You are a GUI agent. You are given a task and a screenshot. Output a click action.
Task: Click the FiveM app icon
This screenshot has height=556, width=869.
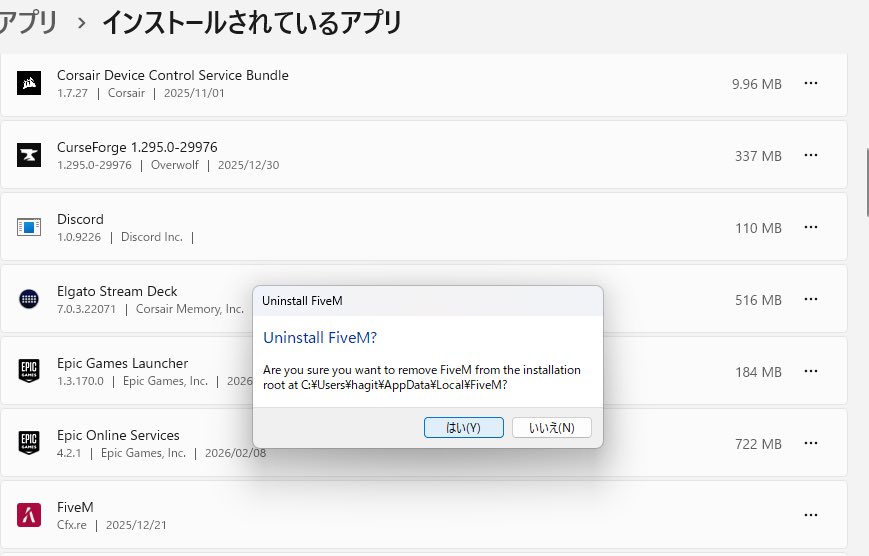point(29,515)
